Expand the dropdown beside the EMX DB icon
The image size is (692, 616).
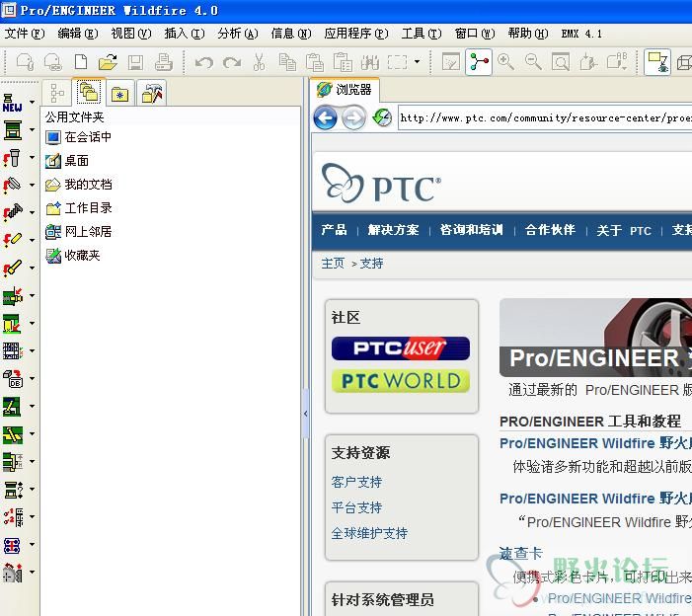click(32, 379)
